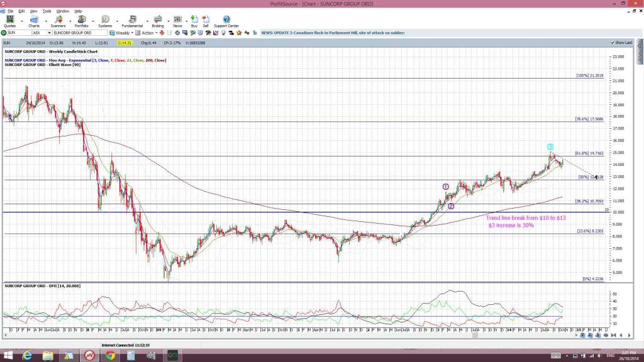The width and height of the screenshot is (644, 362).
Task: Shift chart left with the triangle arrow
Action: click(621, 336)
